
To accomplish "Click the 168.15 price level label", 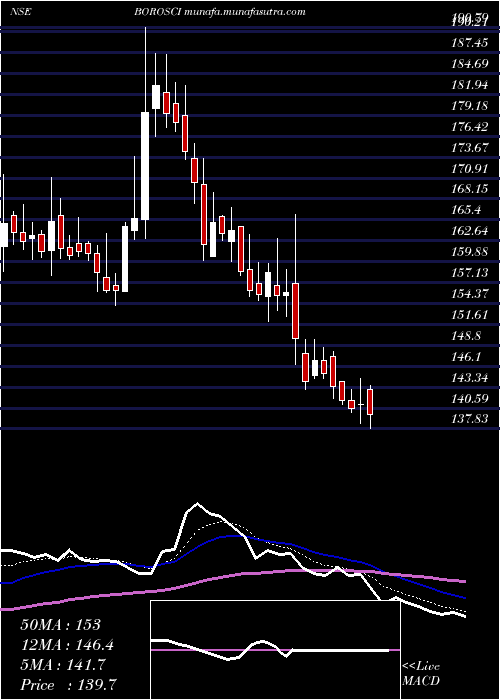I will (470, 189).
